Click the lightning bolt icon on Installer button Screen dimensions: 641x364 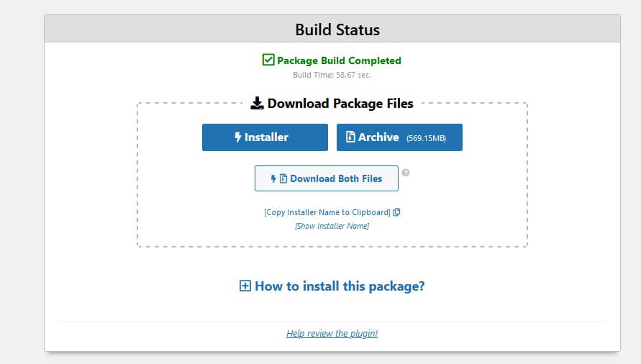237,137
